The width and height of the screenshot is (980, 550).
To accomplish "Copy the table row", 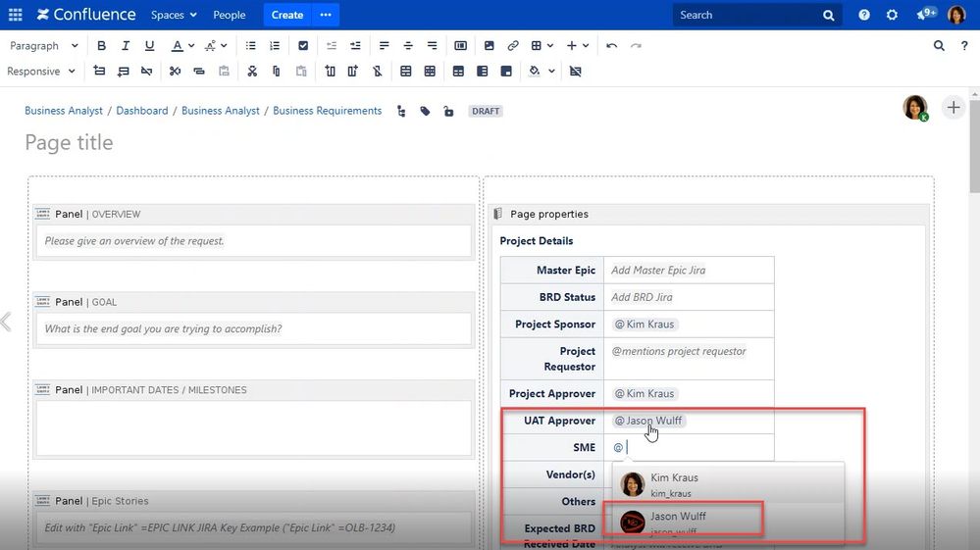I will pyautogui.click(x=199, y=72).
